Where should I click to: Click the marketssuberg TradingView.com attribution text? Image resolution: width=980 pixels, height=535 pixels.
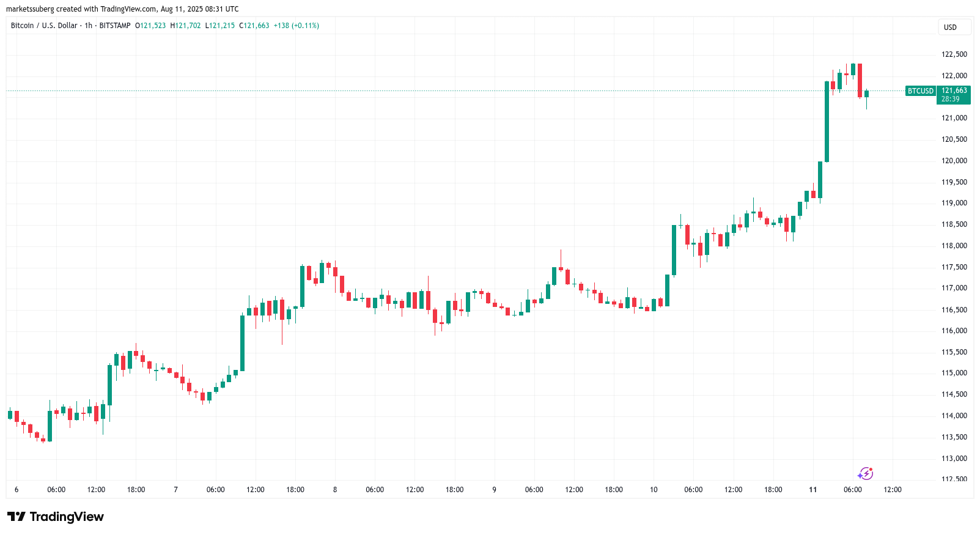tap(122, 9)
